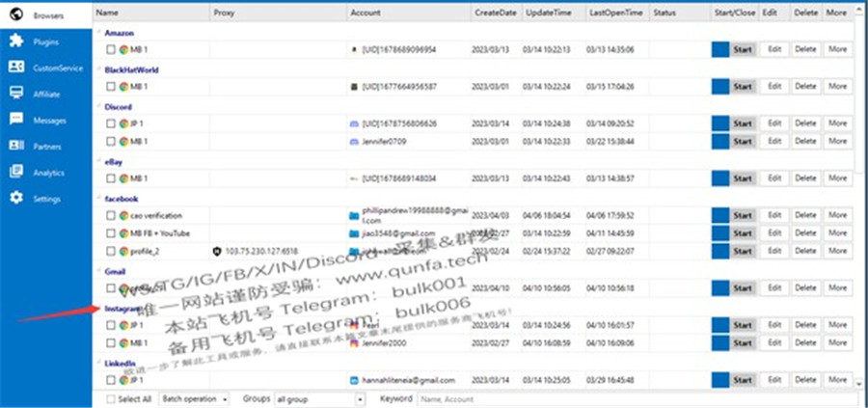Collapse the Discord group
This screenshot has width=868, height=408.
[99, 105]
